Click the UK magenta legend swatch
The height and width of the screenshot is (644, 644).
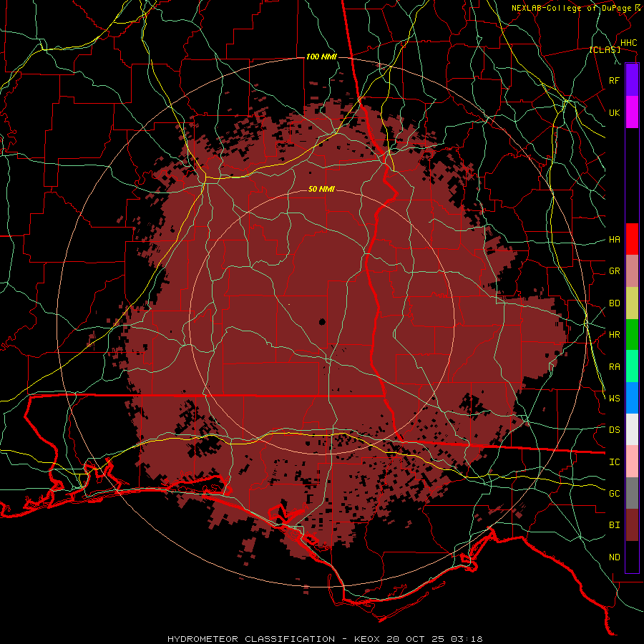coord(632,112)
